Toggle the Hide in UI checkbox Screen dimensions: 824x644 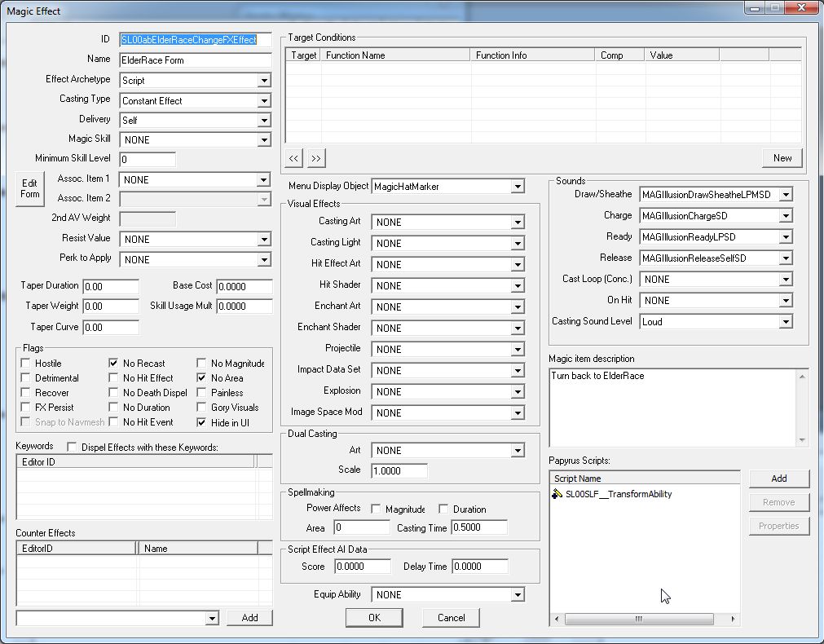(202, 422)
